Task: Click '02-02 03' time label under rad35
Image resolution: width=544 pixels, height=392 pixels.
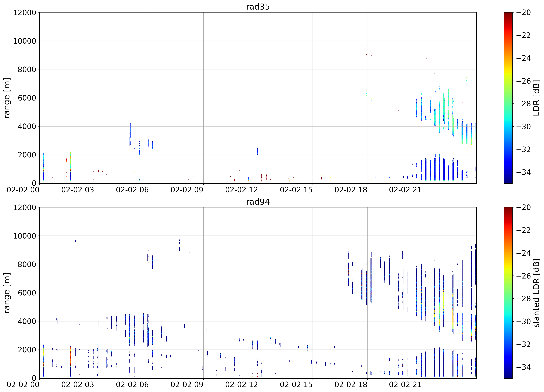Action: [78, 190]
